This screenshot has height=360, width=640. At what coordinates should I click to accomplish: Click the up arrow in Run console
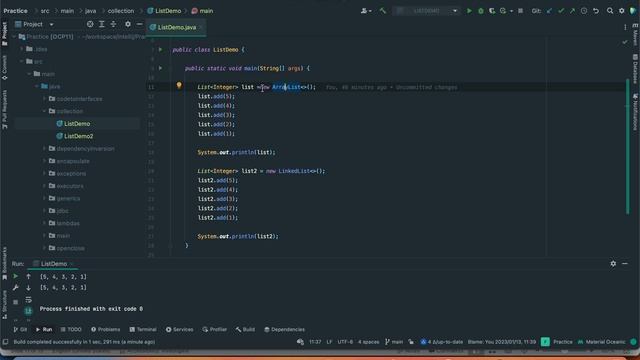(x=28, y=276)
